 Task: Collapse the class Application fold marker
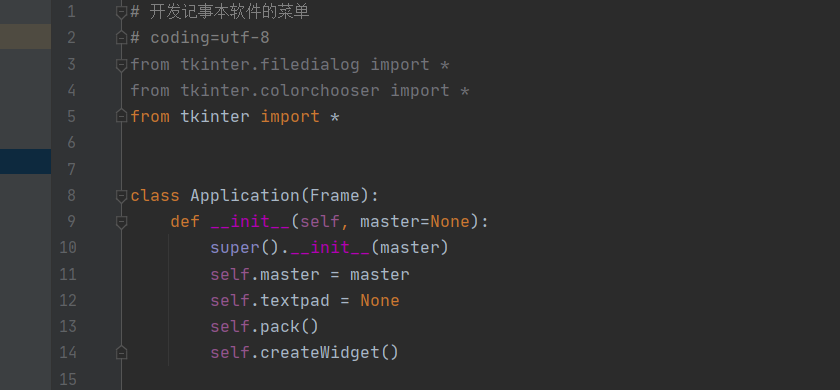tap(122, 196)
